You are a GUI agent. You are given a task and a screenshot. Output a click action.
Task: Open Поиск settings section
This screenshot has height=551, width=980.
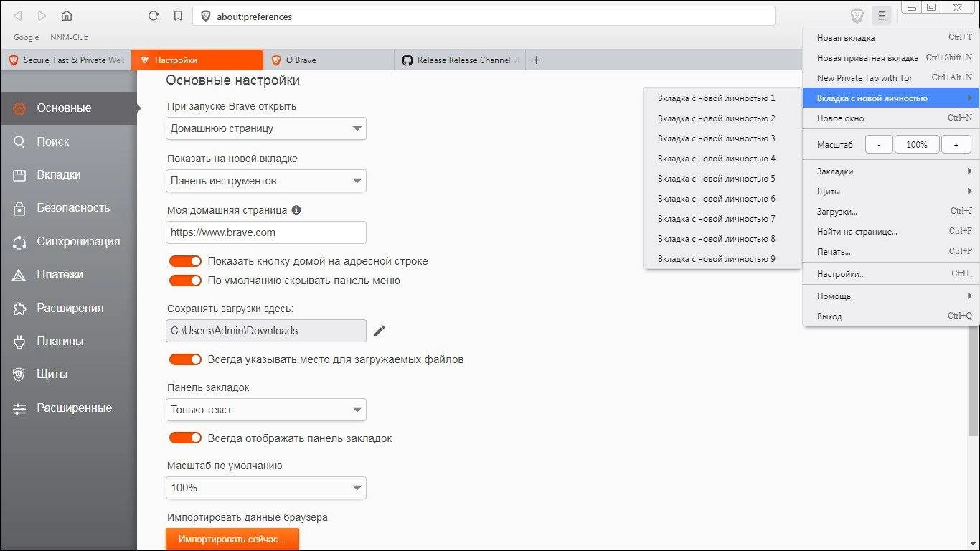click(x=68, y=141)
